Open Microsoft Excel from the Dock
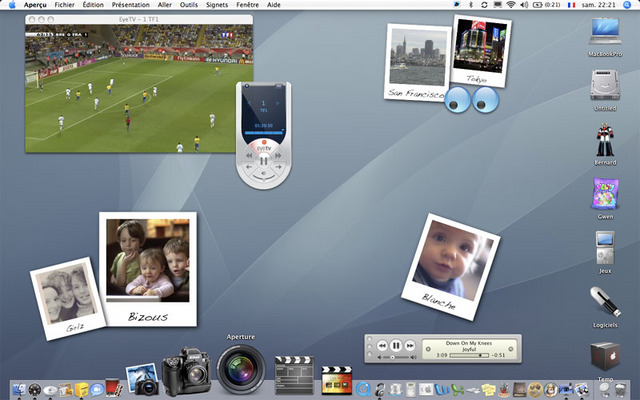This screenshot has width=640, height=400. pyautogui.click(x=457, y=389)
